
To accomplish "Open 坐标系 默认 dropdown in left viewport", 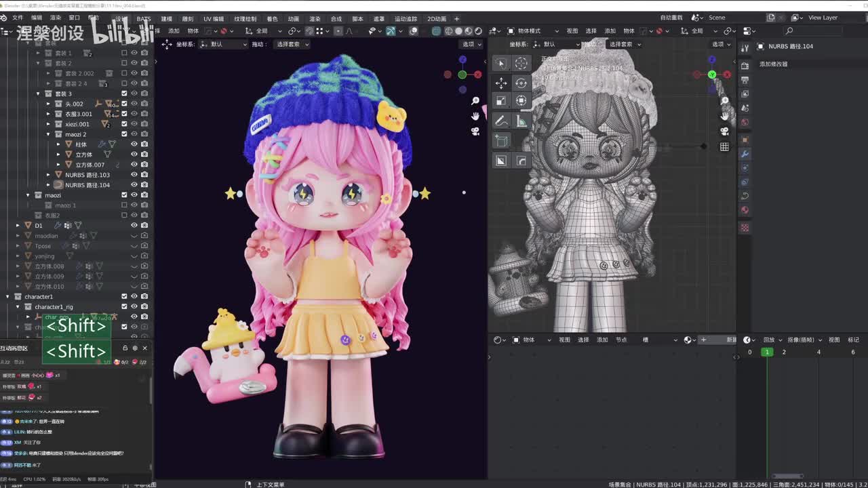I will pyautogui.click(x=224, y=44).
